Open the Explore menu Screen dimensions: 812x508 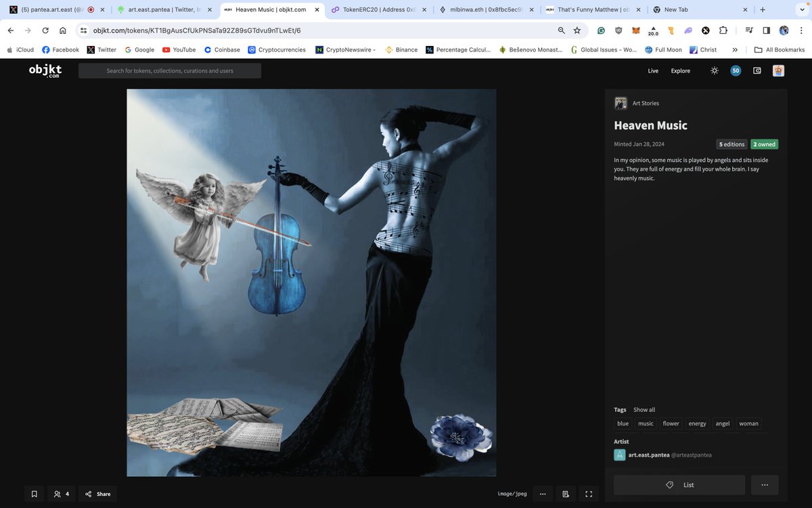coord(681,70)
